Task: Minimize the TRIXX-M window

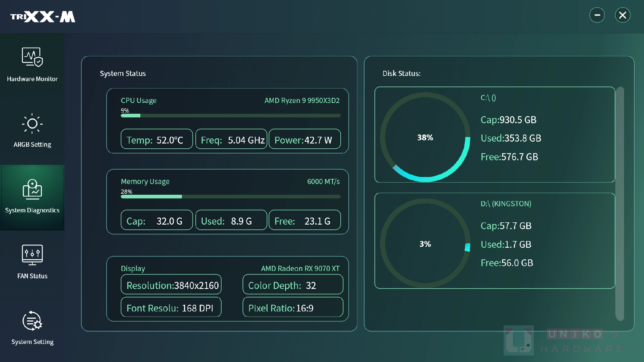Action: pyautogui.click(x=597, y=15)
